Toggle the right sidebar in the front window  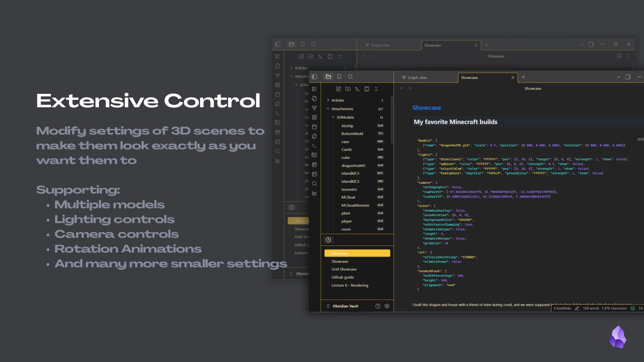coord(628,77)
